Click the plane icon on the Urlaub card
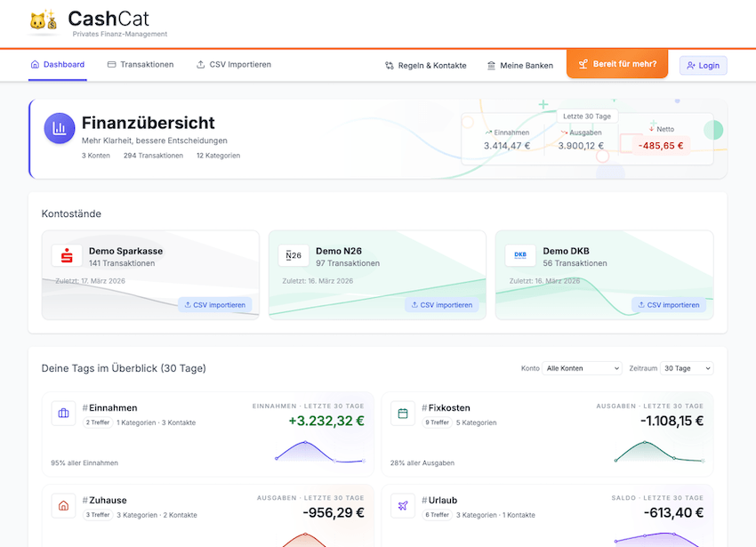The image size is (756, 547). tap(402, 505)
